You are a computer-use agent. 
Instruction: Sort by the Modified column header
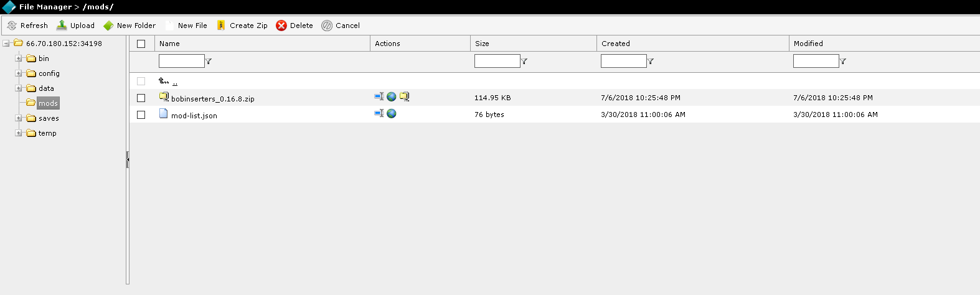pos(808,44)
